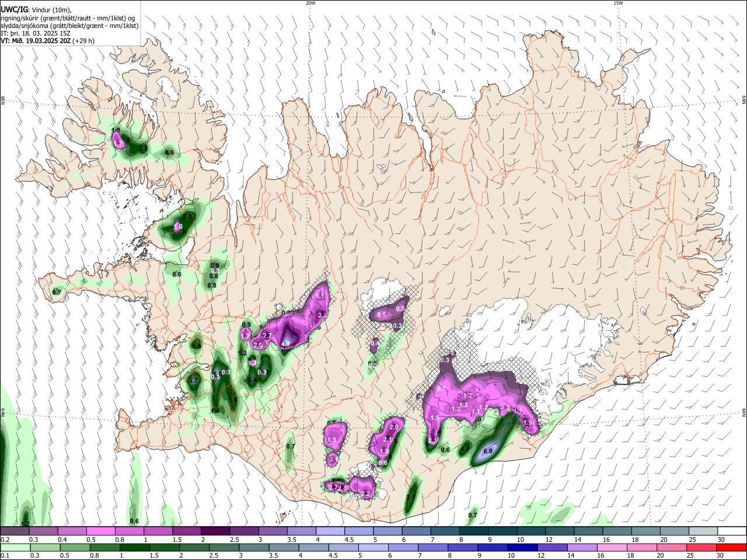Pick the bright pink 0.5 swatch in upper legend

click(x=100, y=531)
